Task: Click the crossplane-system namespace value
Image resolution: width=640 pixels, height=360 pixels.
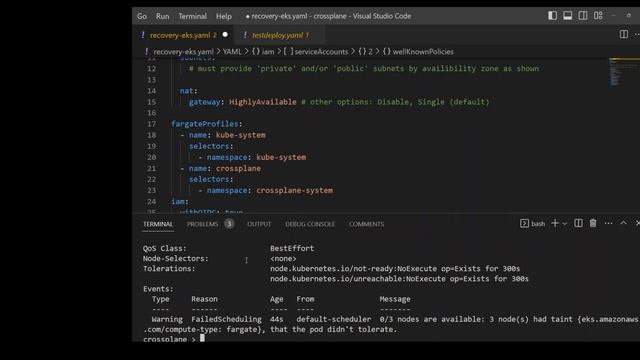Action: tap(294, 190)
